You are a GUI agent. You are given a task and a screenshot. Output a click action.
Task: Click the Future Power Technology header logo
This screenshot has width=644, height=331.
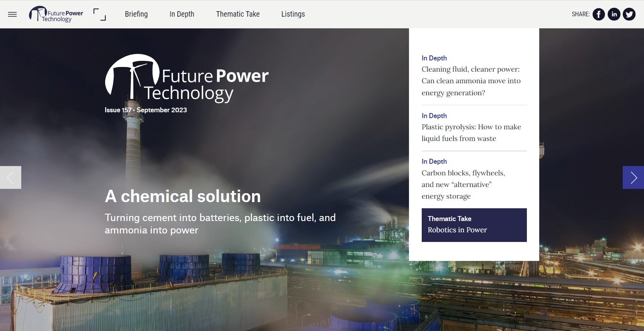[56, 14]
